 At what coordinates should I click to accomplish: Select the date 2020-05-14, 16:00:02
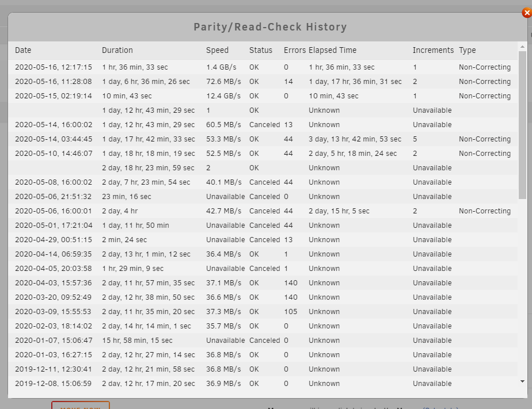(54, 125)
